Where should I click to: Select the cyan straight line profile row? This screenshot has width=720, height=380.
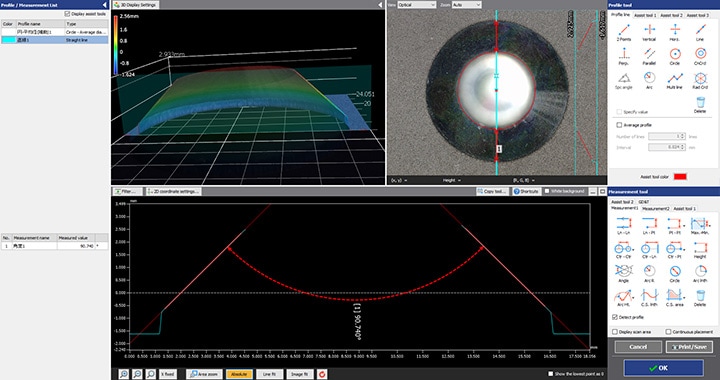pyautogui.click(x=55, y=40)
